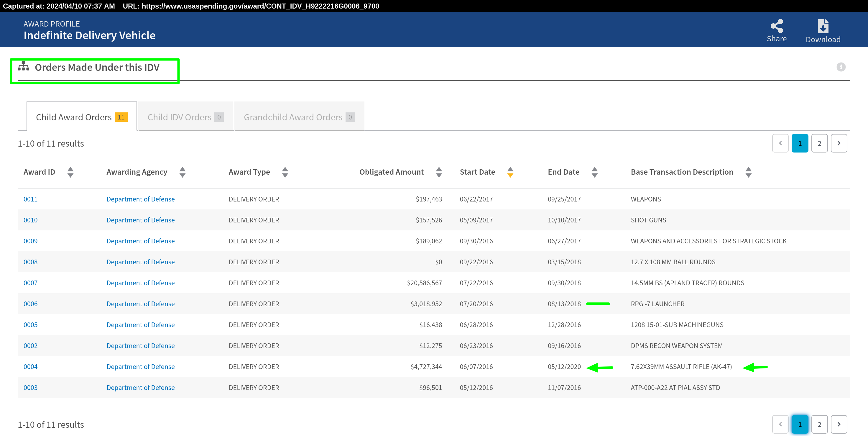This screenshot has width=868, height=436.
Task: Click the $20,586,567 obligated amount
Action: pyautogui.click(x=424, y=283)
